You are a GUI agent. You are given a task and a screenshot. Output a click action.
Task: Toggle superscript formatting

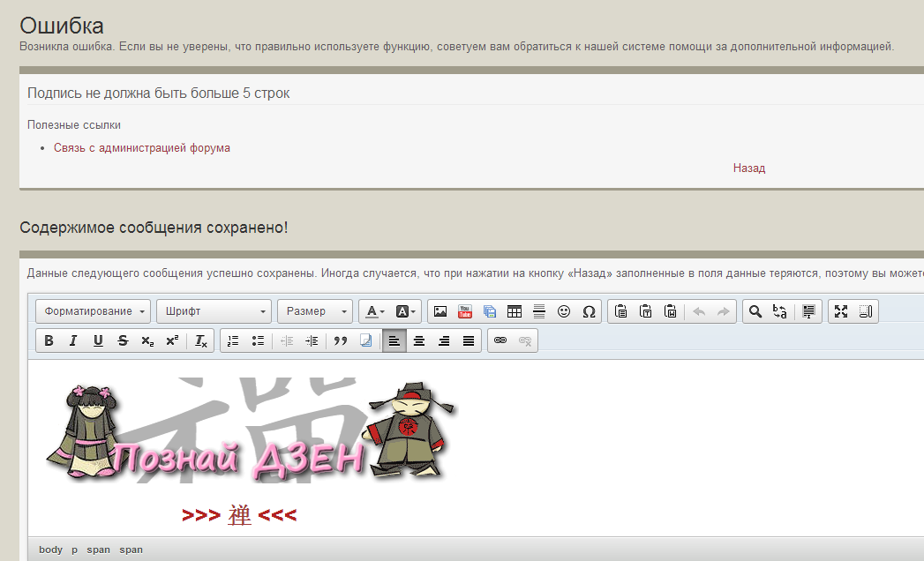click(x=173, y=340)
